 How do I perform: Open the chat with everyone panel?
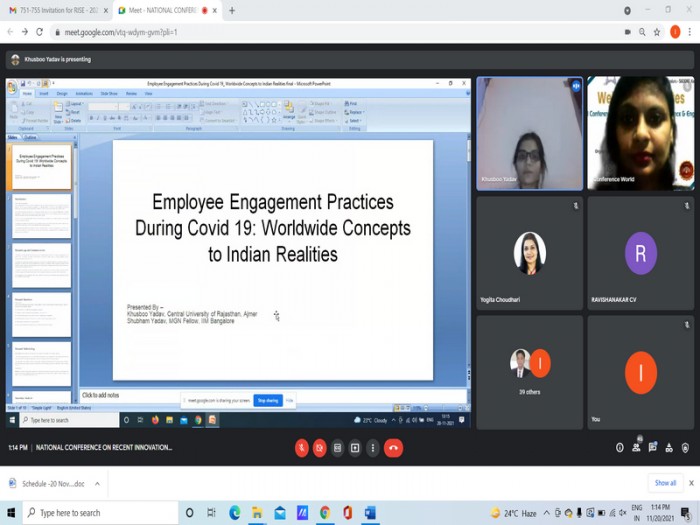click(x=652, y=448)
